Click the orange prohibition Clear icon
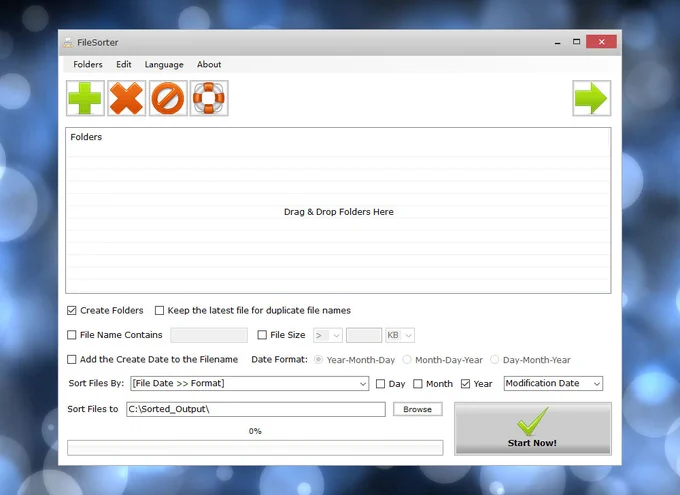Image resolution: width=680 pixels, height=495 pixels. tap(168, 98)
